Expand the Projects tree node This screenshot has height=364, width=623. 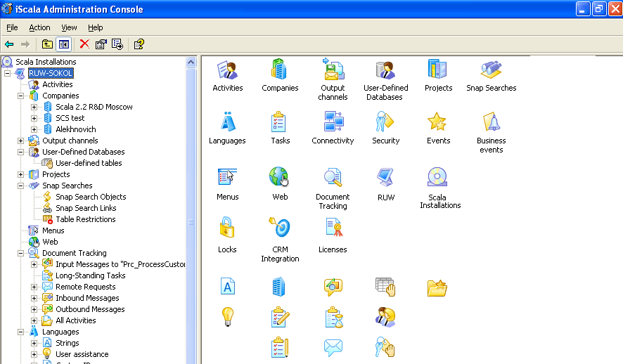coord(20,175)
